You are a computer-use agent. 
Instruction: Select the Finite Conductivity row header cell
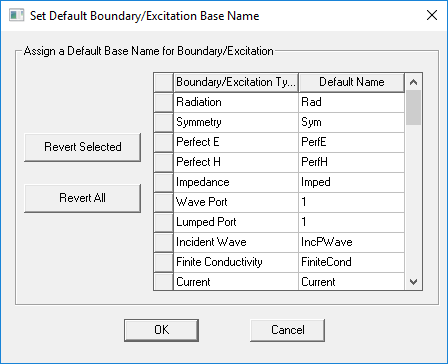164,262
